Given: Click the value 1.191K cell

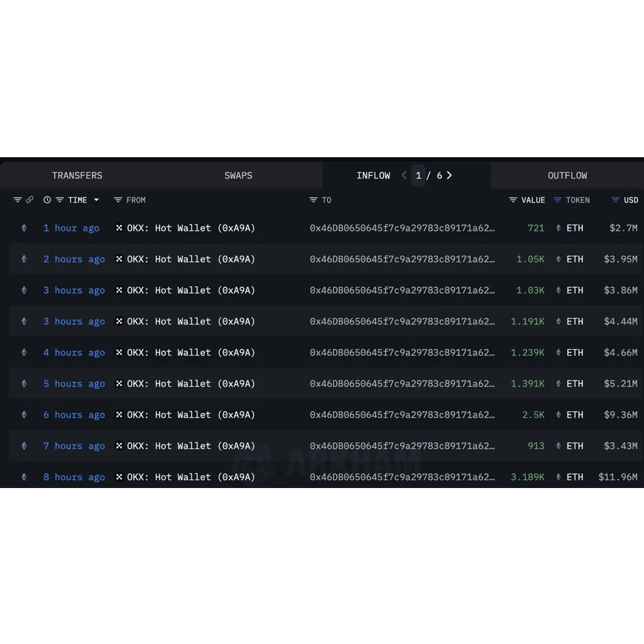Looking at the screenshot, I should (x=528, y=321).
